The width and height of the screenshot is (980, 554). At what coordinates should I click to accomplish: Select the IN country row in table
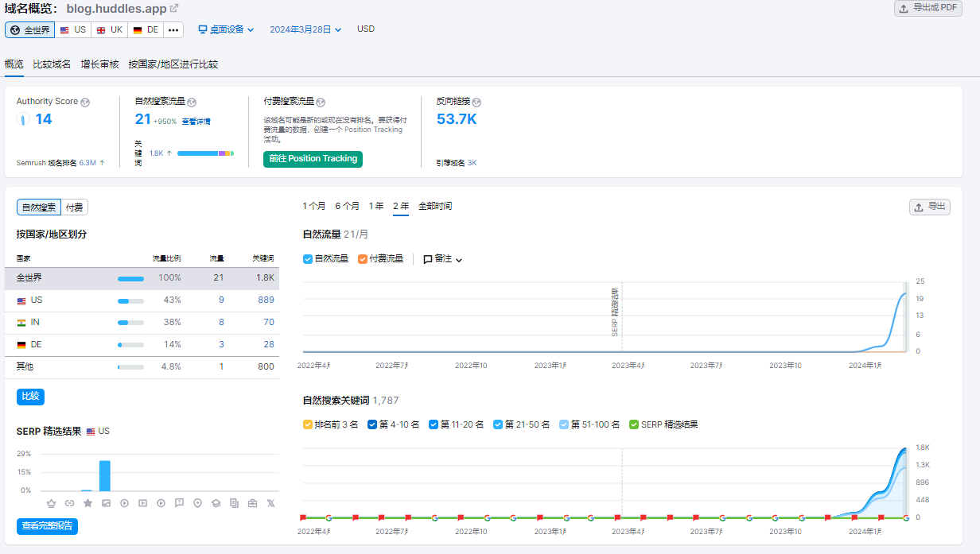(x=145, y=323)
